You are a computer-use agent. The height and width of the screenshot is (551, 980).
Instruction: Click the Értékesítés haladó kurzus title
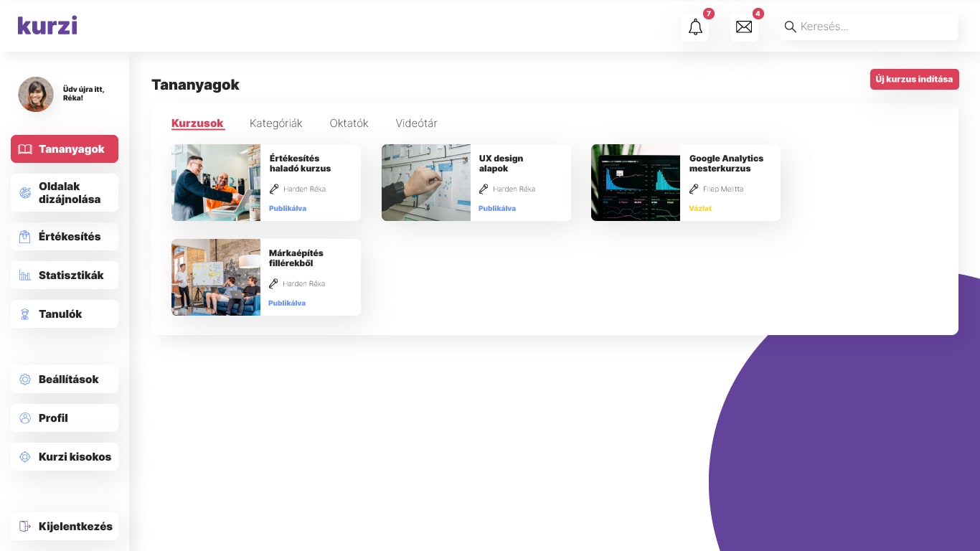point(300,164)
